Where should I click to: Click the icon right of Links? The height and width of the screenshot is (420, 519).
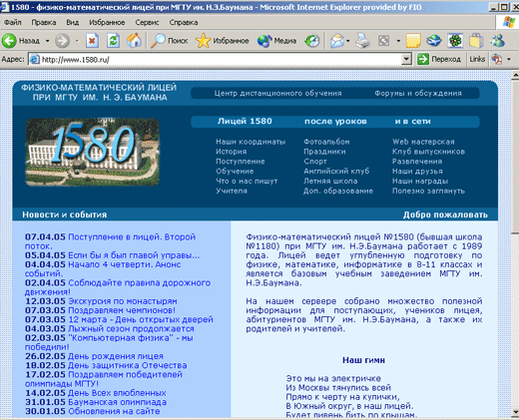click(x=497, y=60)
